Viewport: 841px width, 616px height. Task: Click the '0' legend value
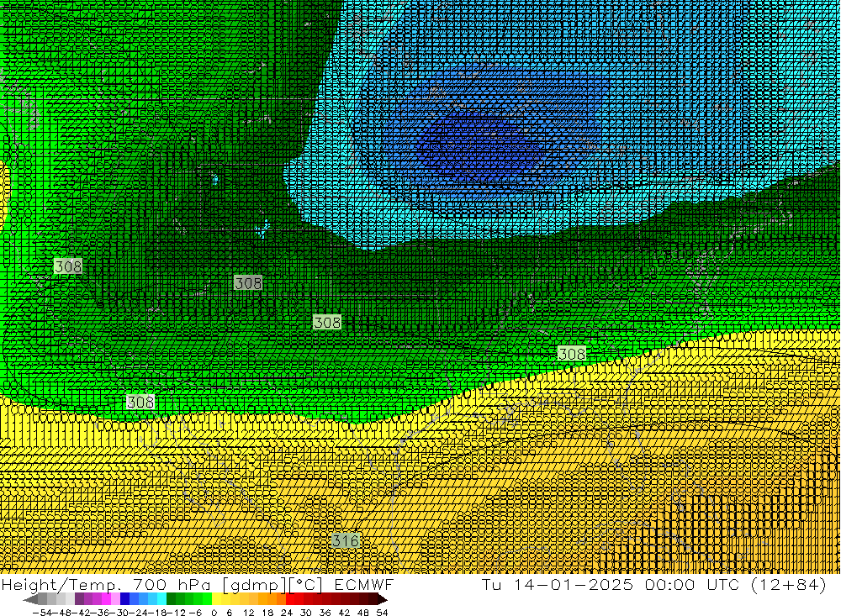(214, 613)
